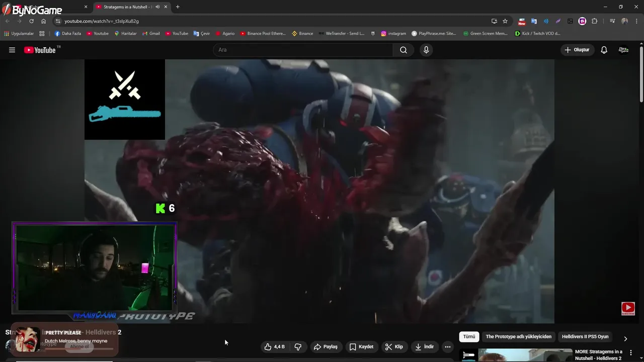644x362 pixels.
Task: Select the Helldivers II PS5 Oyun chip
Action: click(x=585, y=337)
